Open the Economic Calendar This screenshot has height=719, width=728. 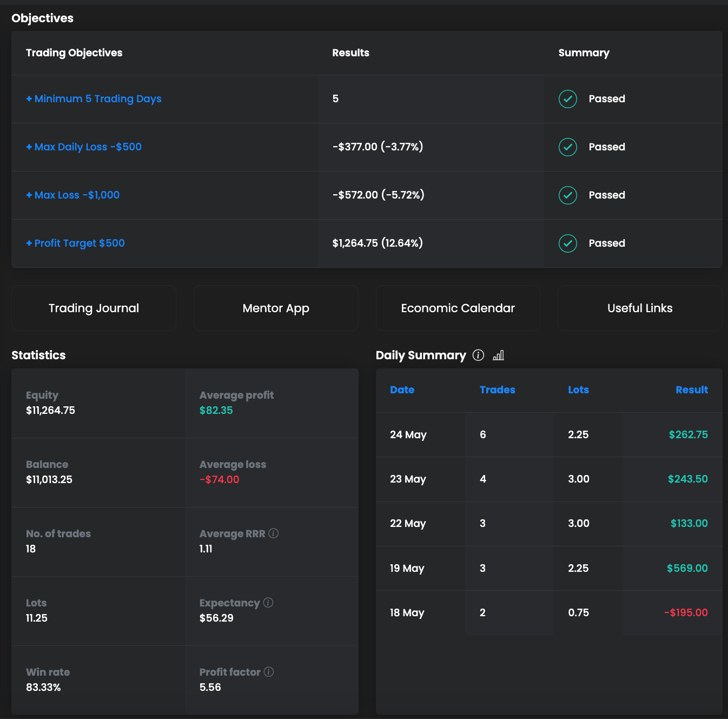(458, 308)
